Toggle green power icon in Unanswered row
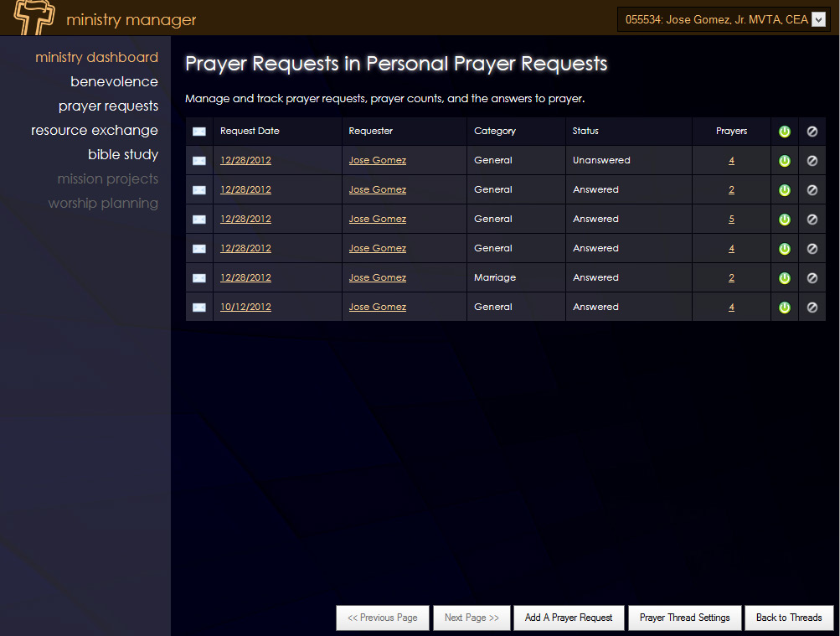840x636 pixels. (784, 161)
